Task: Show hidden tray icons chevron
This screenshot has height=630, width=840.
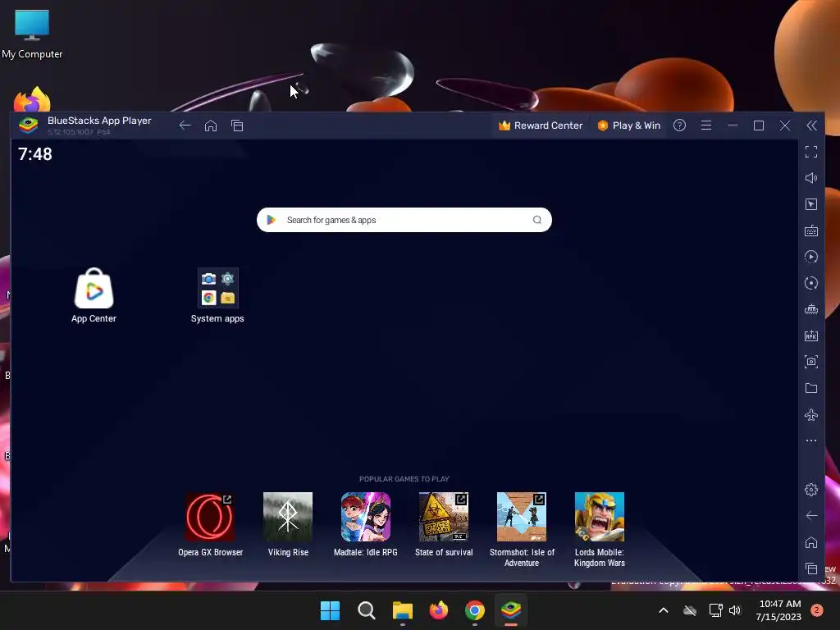Action: pyautogui.click(x=663, y=610)
